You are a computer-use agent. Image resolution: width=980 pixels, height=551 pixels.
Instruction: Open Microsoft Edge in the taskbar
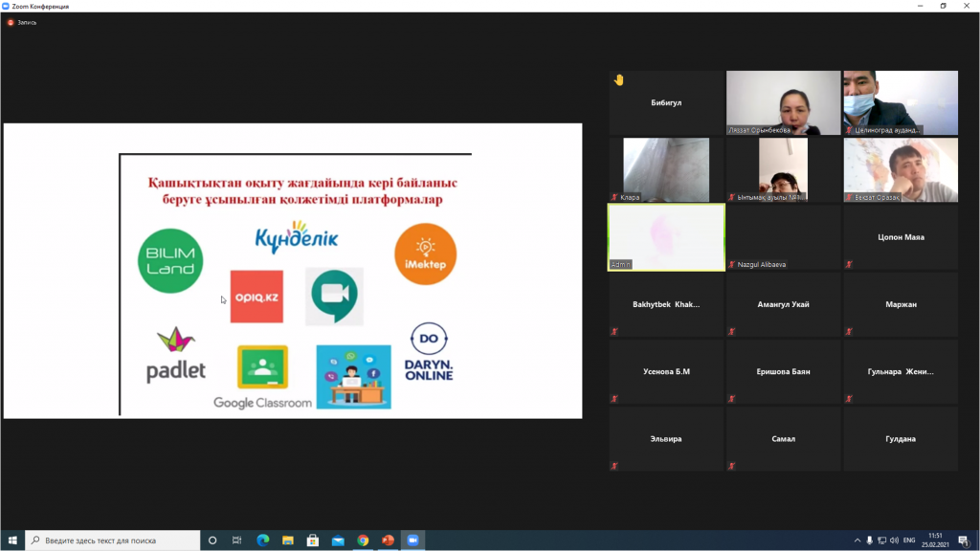[x=262, y=540]
